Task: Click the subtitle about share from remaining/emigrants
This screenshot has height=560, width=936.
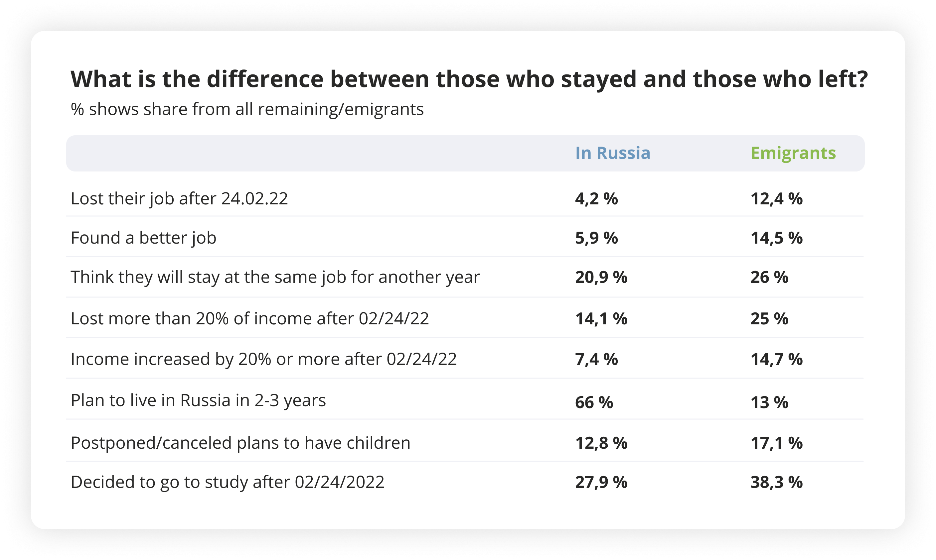Action: [x=247, y=109]
